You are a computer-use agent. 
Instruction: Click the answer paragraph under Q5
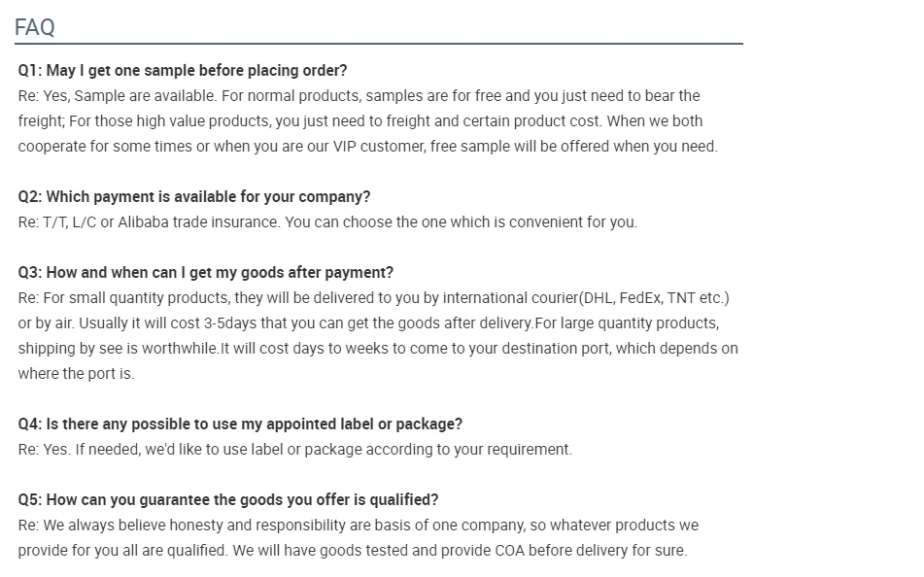point(358,538)
